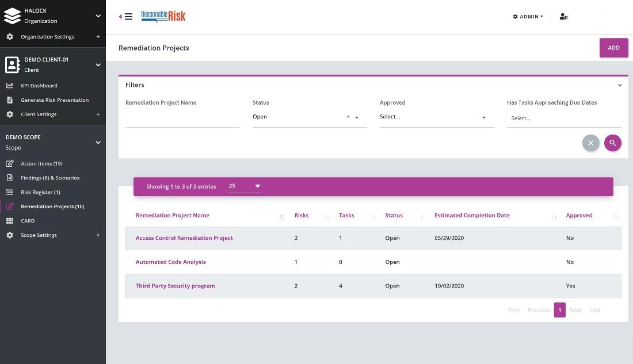Click the ADD button

click(613, 48)
